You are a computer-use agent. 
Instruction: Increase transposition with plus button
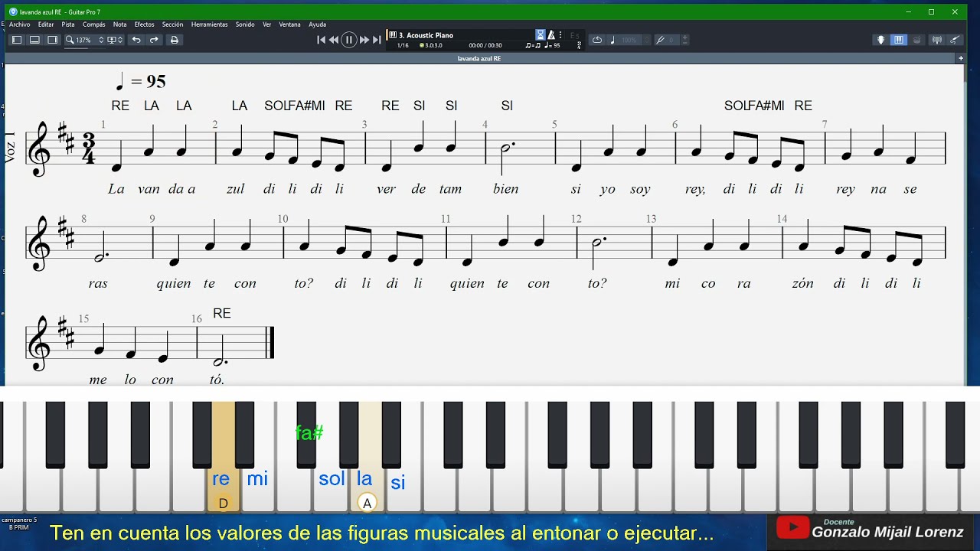coord(684,37)
